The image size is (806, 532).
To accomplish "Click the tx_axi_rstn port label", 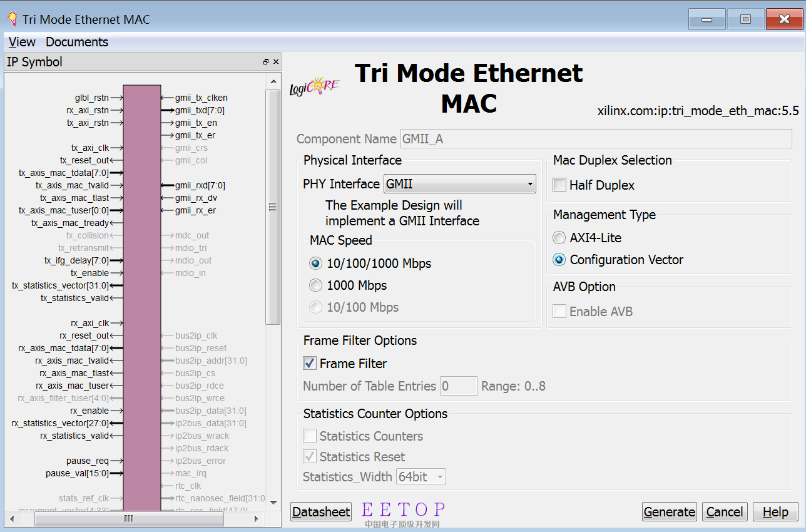I will [x=88, y=123].
